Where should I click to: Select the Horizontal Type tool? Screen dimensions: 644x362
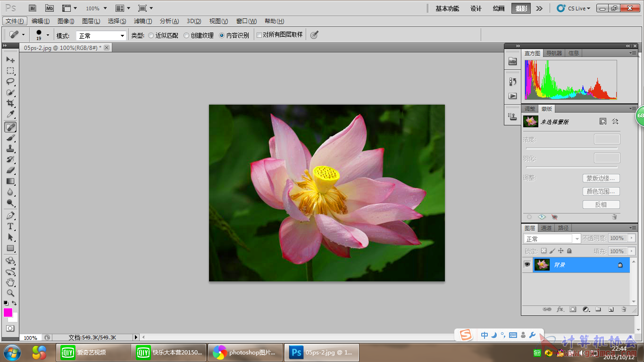(10, 226)
